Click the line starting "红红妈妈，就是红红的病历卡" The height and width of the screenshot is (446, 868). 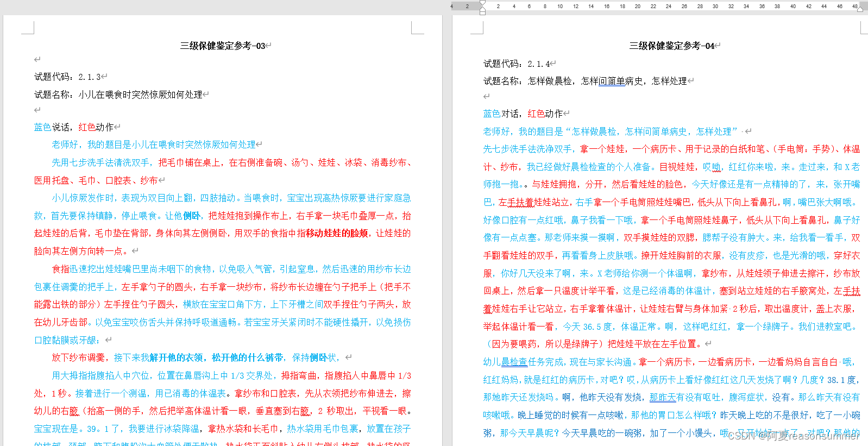[x=672, y=380]
